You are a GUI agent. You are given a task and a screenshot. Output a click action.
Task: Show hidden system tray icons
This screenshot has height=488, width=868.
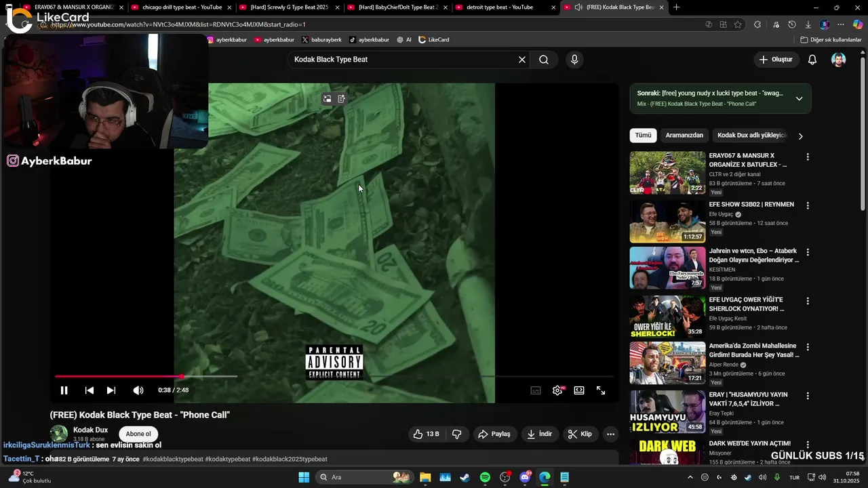[690, 477]
